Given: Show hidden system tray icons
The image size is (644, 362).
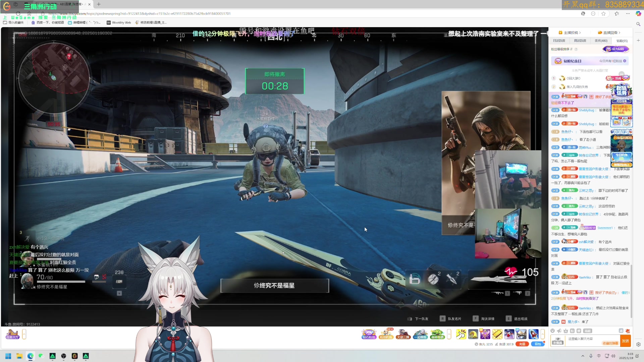Looking at the screenshot, I should click(583, 356).
